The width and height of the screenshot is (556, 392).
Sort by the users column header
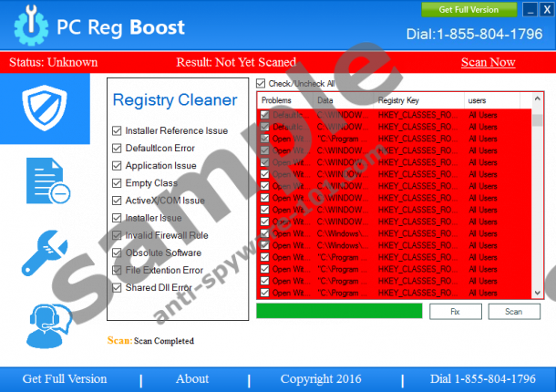492,100
